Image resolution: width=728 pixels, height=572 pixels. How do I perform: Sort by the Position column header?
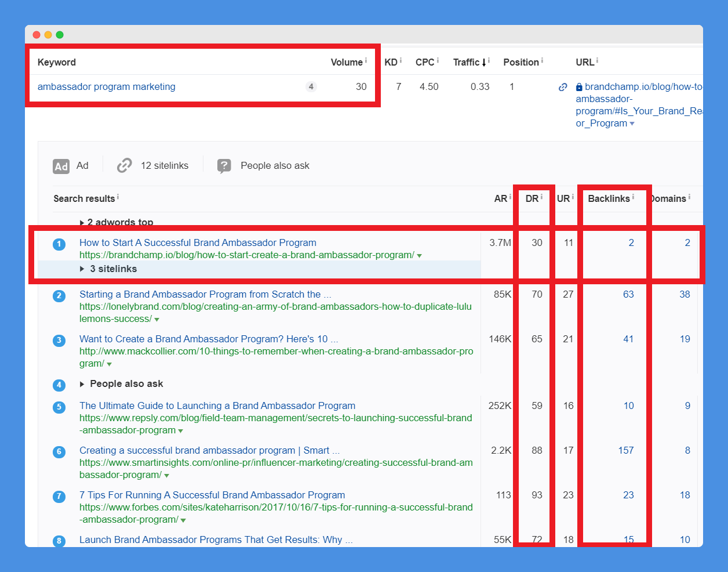tap(521, 62)
